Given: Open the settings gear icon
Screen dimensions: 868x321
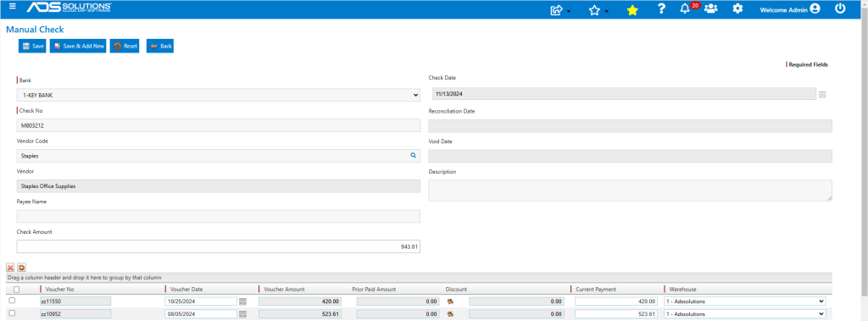Looking at the screenshot, I should tap(737, 8).
